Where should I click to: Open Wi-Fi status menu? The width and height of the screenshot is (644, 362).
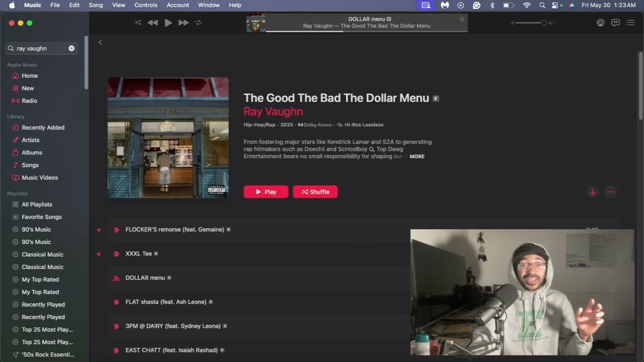pos(527,5)
